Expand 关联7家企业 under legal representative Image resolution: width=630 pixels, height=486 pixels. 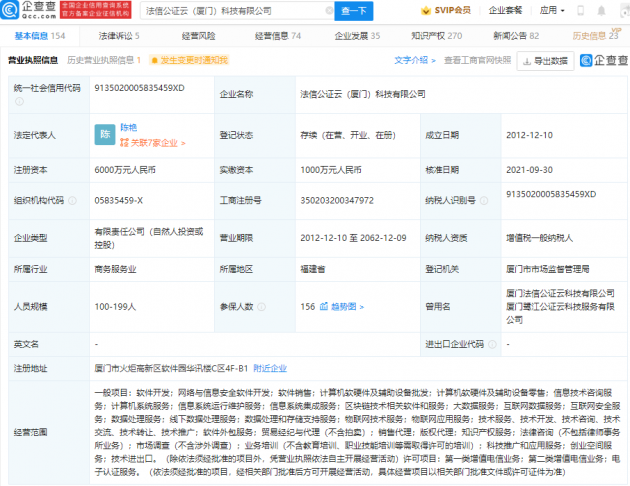[150, 142]
